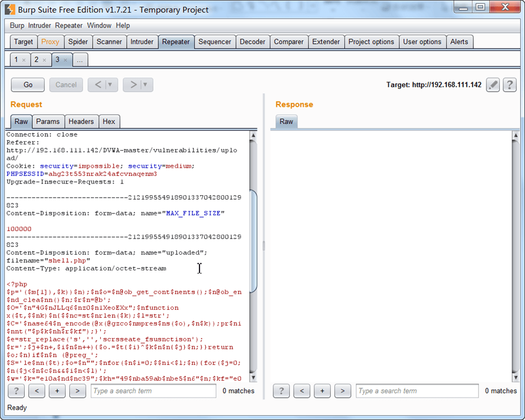The image size is (525, 420).
Task: Go to next match in request search
Action: [x=77, y=391]
